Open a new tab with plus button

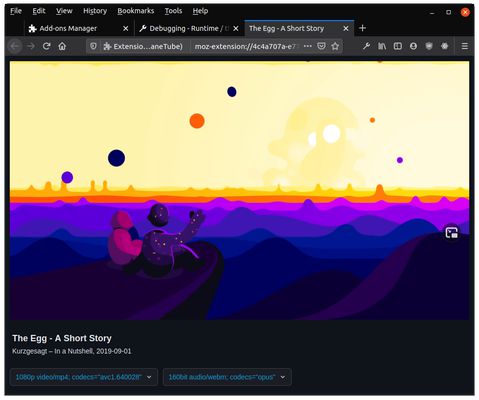pos(363,28)
